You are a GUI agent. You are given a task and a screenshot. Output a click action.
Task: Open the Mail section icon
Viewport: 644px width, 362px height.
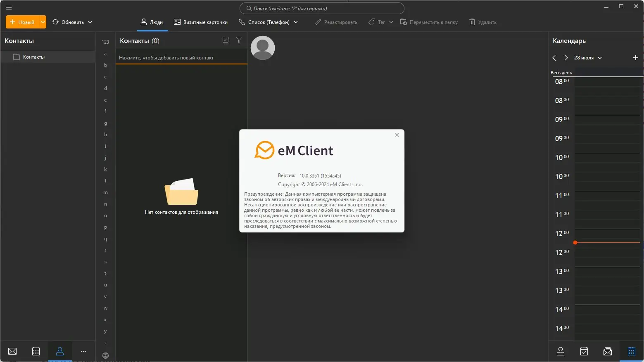(12, 351)
